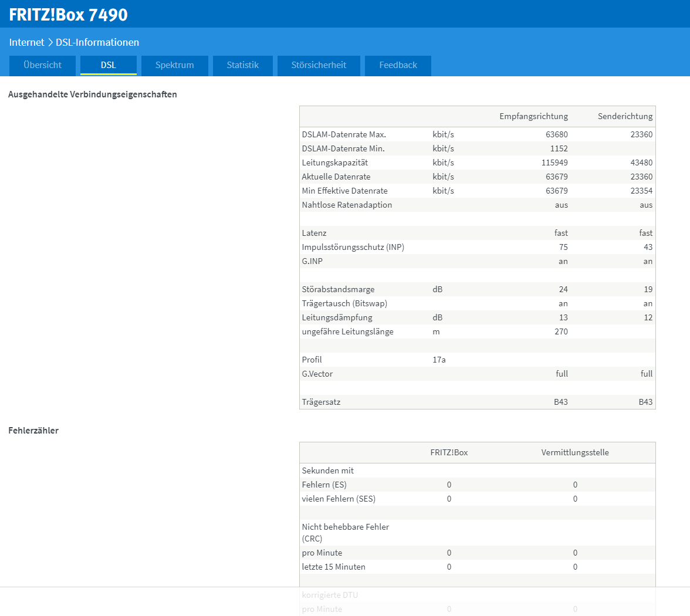Go to the Störsicherheit tab
Image resolution: width=690 pixels, height=616 pixels.
click(319, 65)
